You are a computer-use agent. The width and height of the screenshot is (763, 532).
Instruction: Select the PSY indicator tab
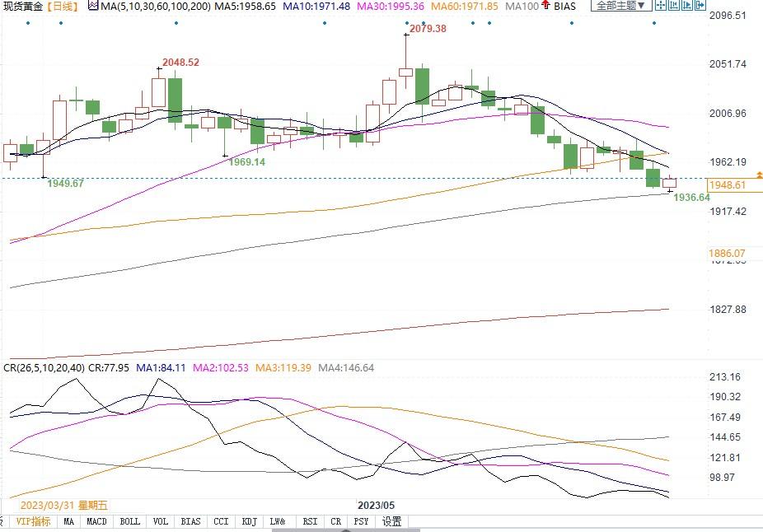tap(361, 521)
